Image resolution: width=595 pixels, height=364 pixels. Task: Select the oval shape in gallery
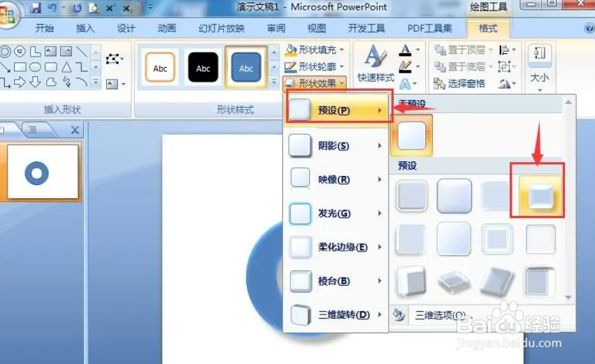click(35, 67)
